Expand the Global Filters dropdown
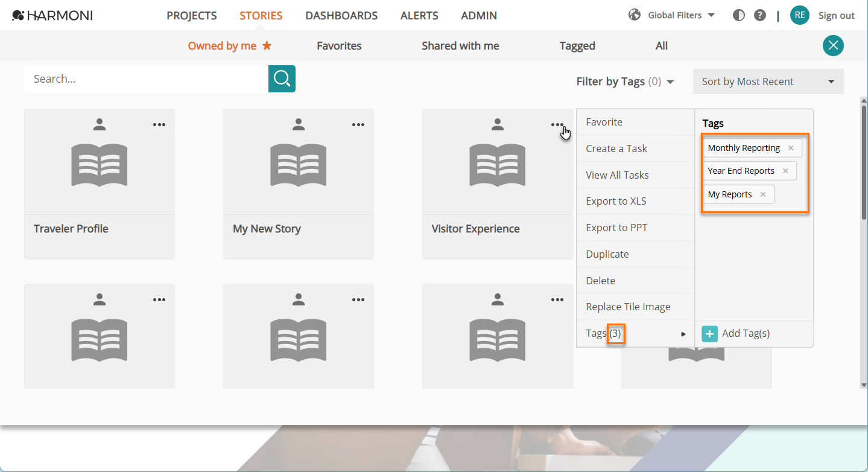Viewport: 868px width, 472px height. click(671, 15)
